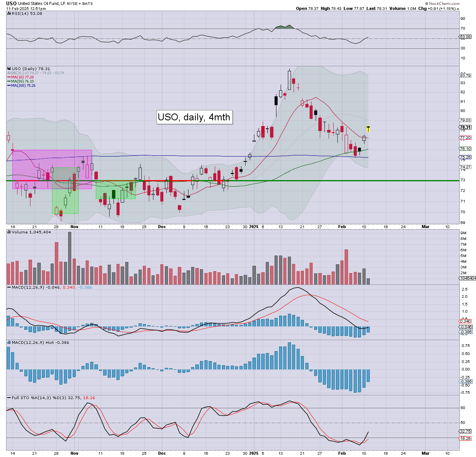Click the USO (Daily) candlestick icon
This screenshot has height=457, width=476.
coord(9,69)
